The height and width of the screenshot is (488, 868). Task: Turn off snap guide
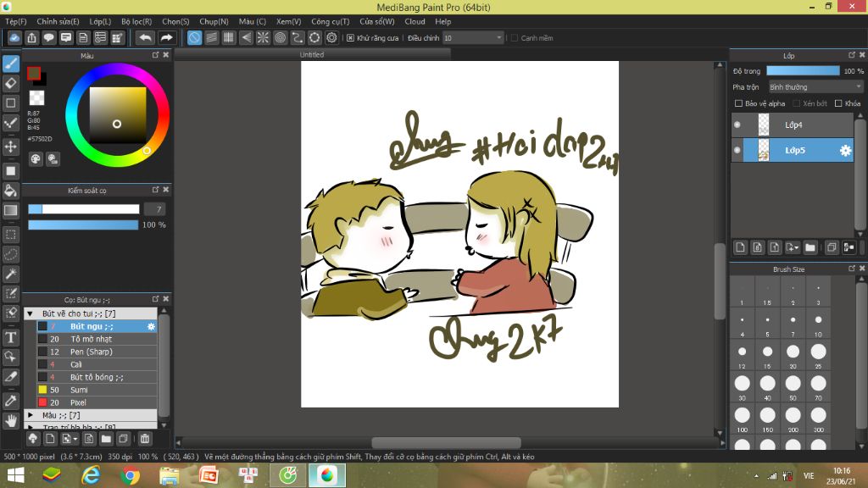coord(194,37)
